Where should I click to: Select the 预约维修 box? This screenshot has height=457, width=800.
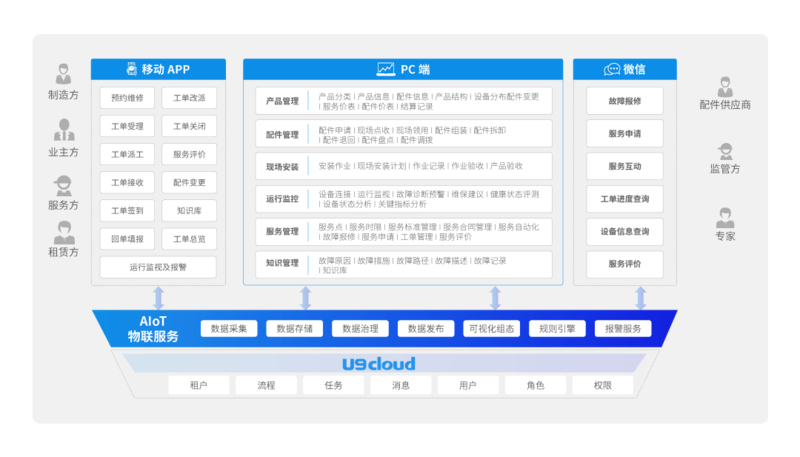tap(127, 98)
